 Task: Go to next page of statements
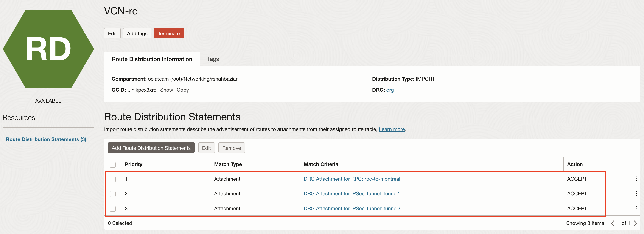[x=635, y=223]
